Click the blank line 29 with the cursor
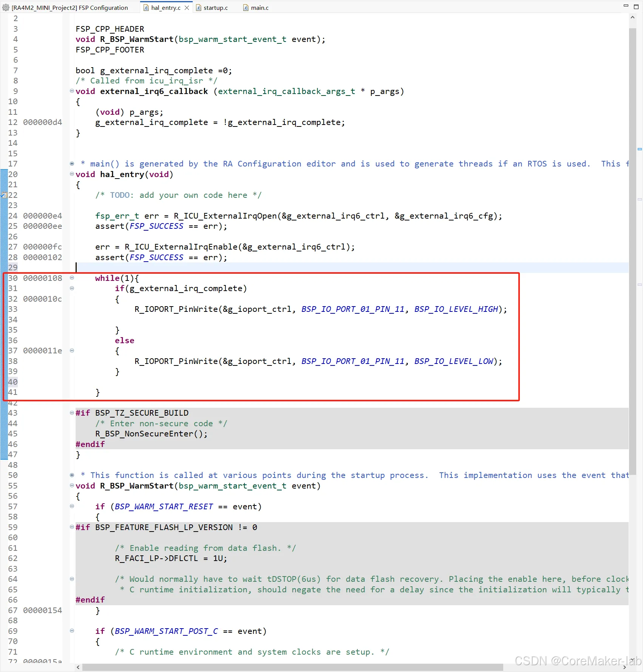 (x=351, y=268)
